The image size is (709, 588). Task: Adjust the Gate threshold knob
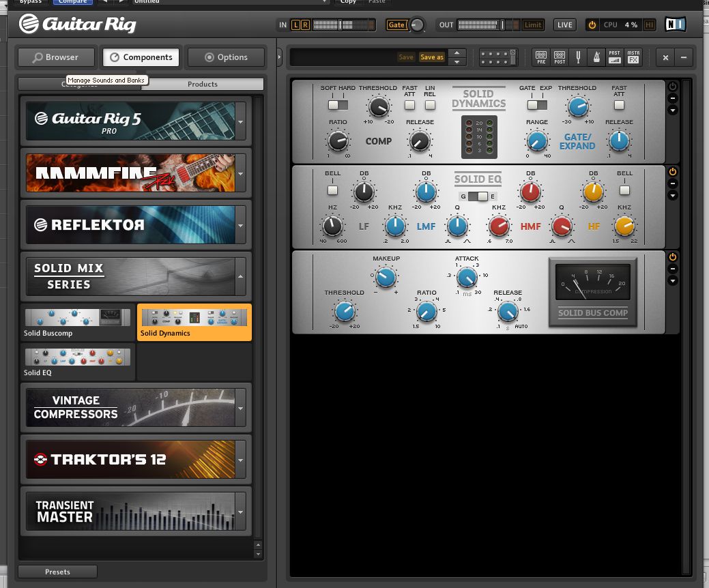click(577, 106)
